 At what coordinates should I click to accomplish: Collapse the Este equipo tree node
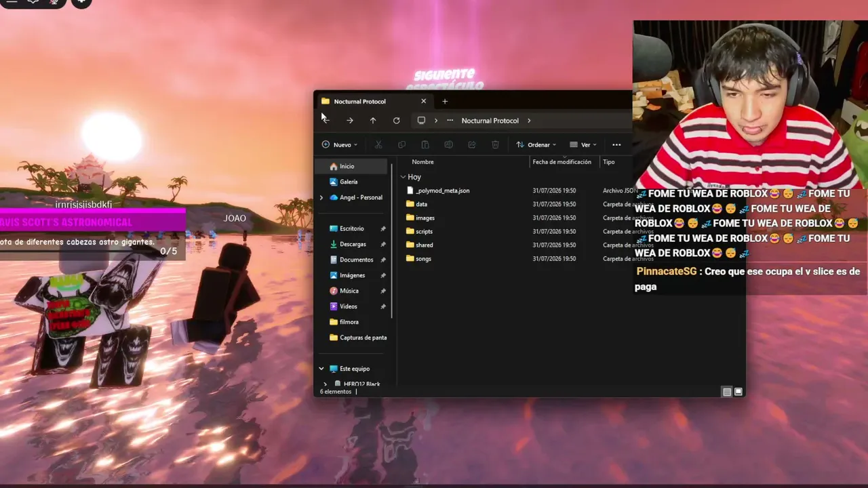tap(321, 369)
